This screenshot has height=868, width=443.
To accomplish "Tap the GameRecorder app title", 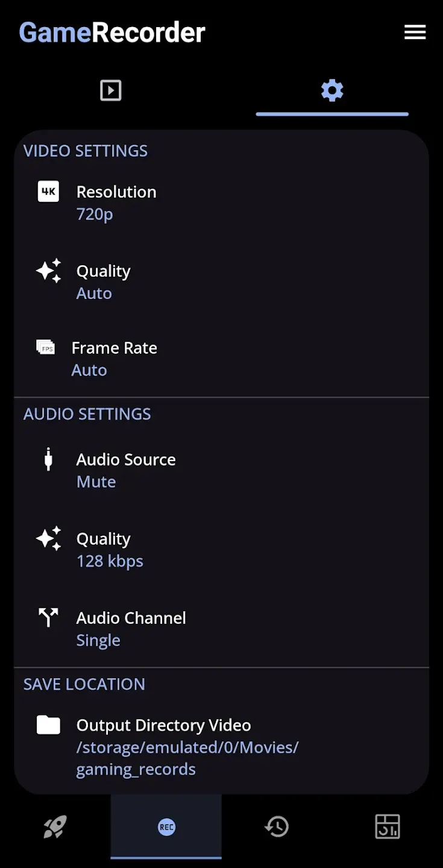I will click(112, 33).
